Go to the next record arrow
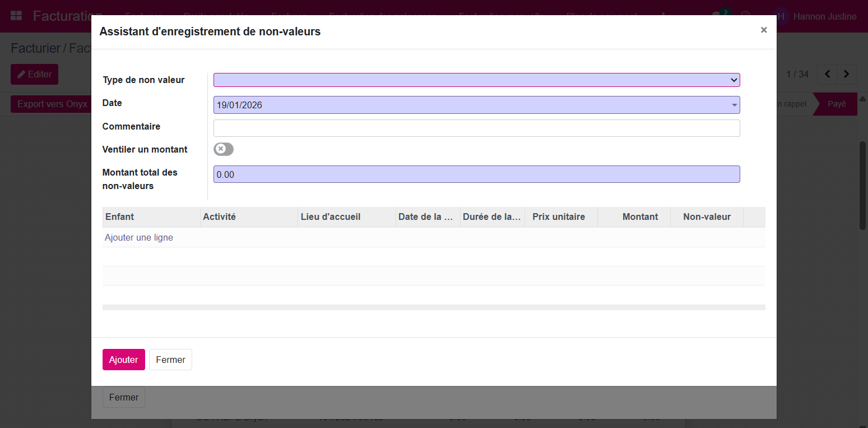 (847, 74)
